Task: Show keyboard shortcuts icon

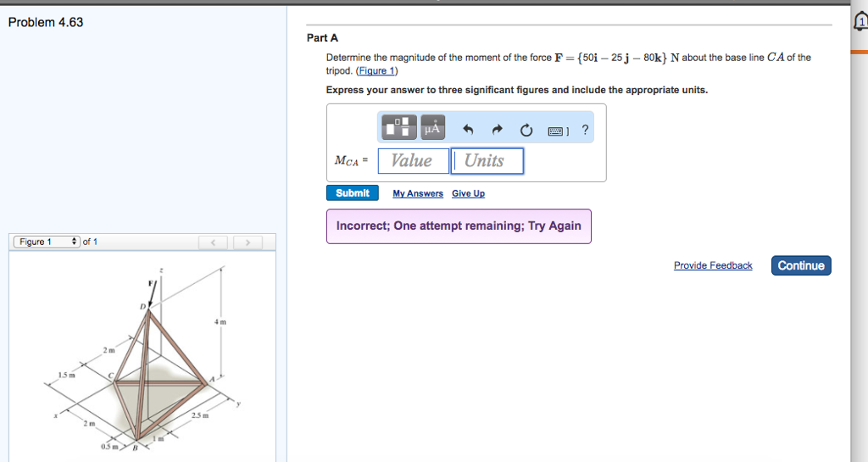Action: click(558, 131)
